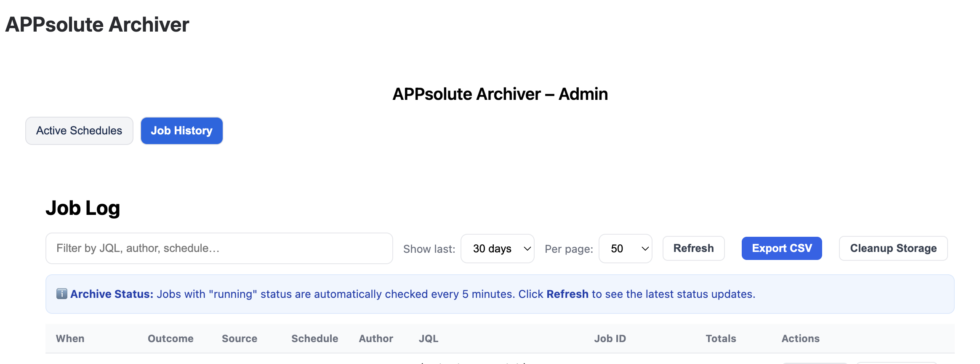Click the Actions column header
Image resolution: width=980 pixels, height=364 pixels.
[x=800, y=339]
